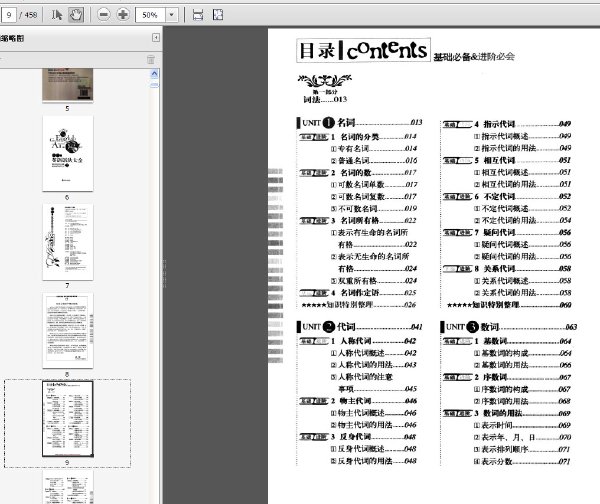Viewport: 600px width, 504px height.
Task: Click the entry 双重所有格 024
Action: [374, 281]
